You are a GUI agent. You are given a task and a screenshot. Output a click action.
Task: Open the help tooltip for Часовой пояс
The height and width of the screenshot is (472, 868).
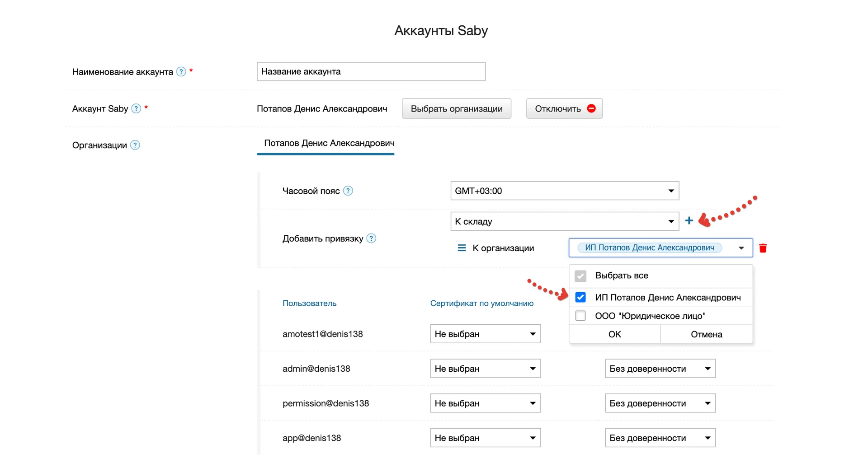pyautogui.click(x=348, y=191)
